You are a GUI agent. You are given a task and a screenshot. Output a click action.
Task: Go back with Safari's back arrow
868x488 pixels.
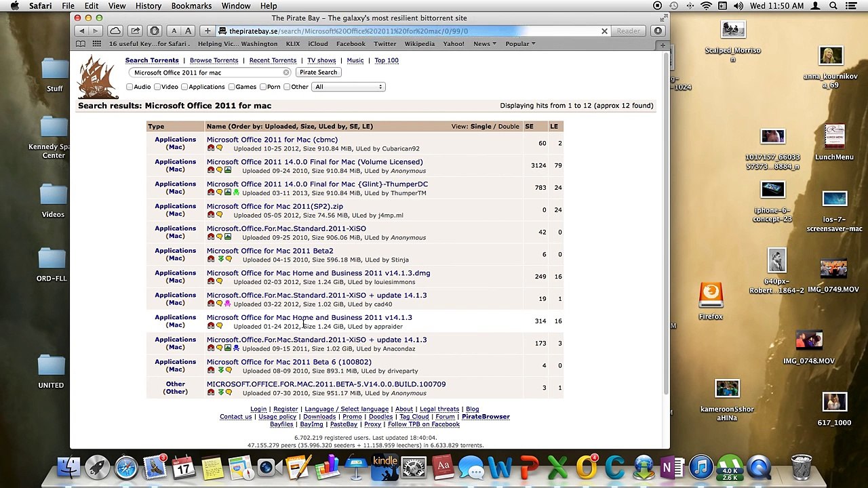point(82,31)
